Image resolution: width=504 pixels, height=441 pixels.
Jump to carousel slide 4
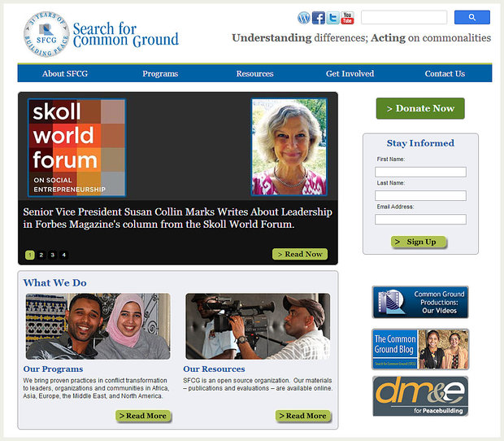tap(63, 255)
